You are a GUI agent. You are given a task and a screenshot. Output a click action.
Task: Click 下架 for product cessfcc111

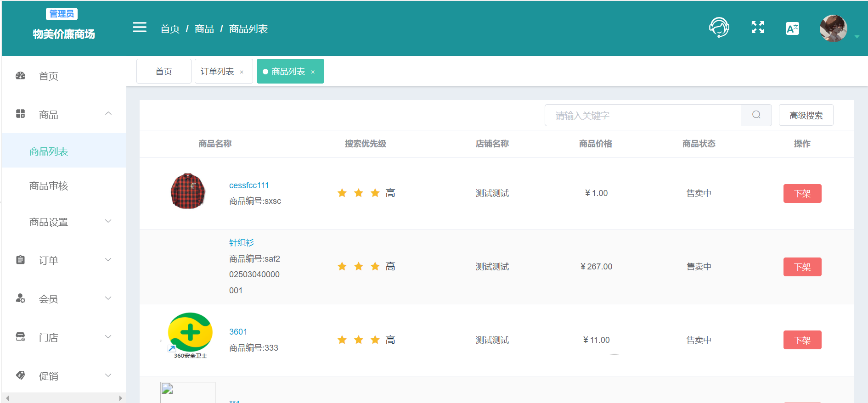tap(802, 193)
